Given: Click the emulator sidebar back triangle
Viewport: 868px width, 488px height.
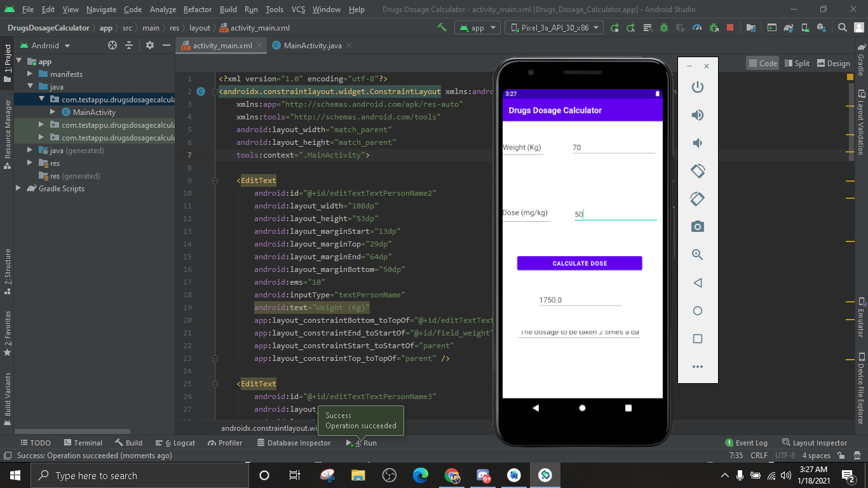Looking at the screenshot, I should point(698,283).
